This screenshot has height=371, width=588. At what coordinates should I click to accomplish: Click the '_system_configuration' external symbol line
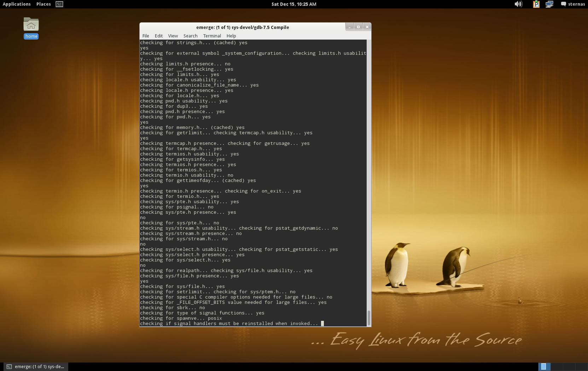[253, 53]
